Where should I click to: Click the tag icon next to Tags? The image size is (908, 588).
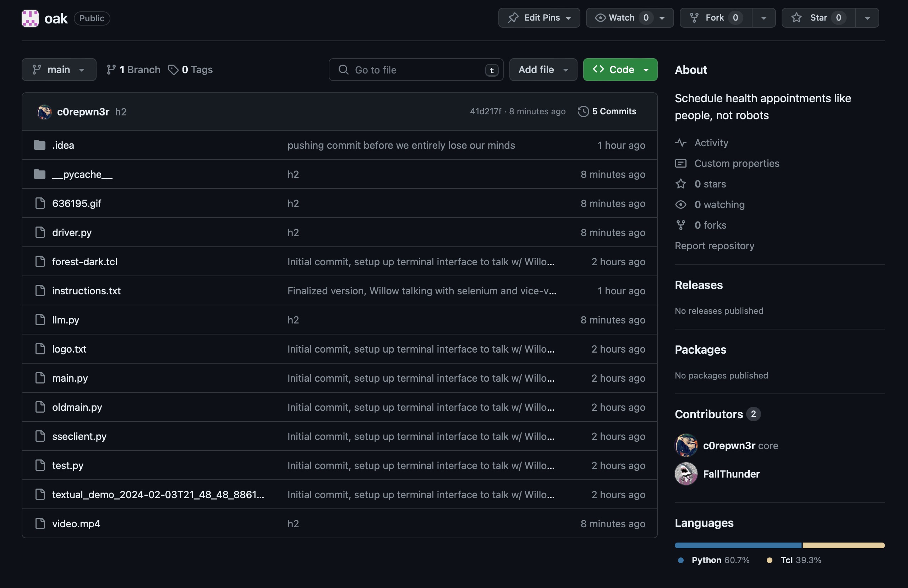pyautogui.click(x=173, y=70)
